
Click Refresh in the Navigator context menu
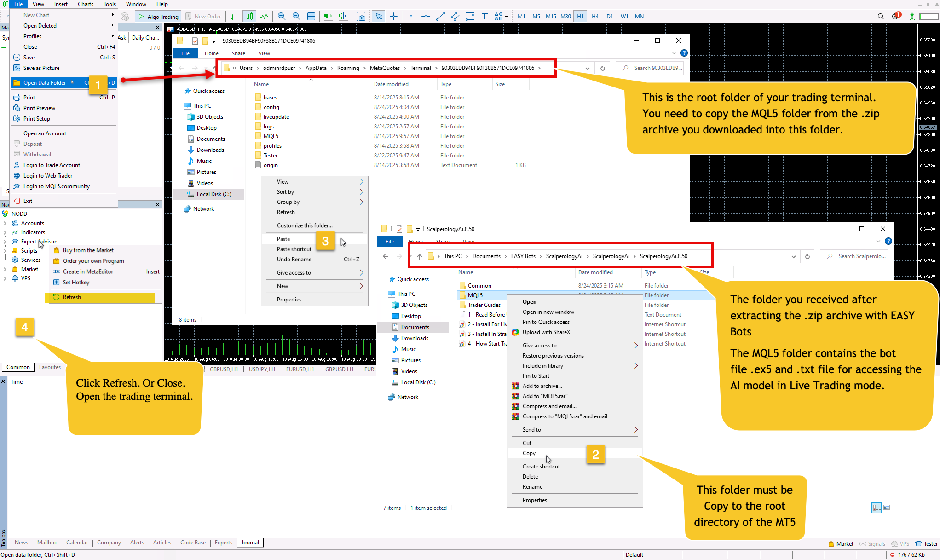coord(72,297)
